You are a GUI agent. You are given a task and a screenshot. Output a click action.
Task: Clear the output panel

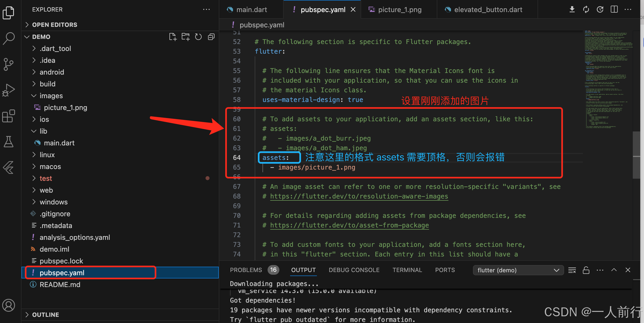click(x=572, y=270)
